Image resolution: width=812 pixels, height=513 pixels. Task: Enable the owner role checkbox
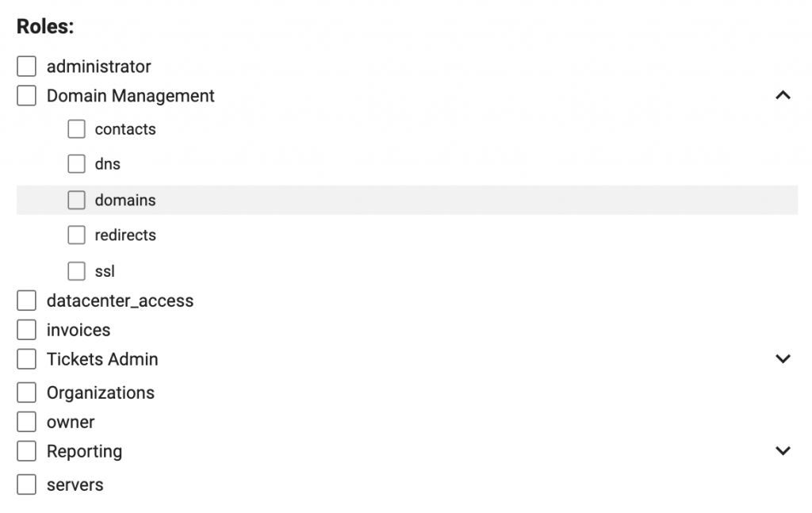pos(26,422)
